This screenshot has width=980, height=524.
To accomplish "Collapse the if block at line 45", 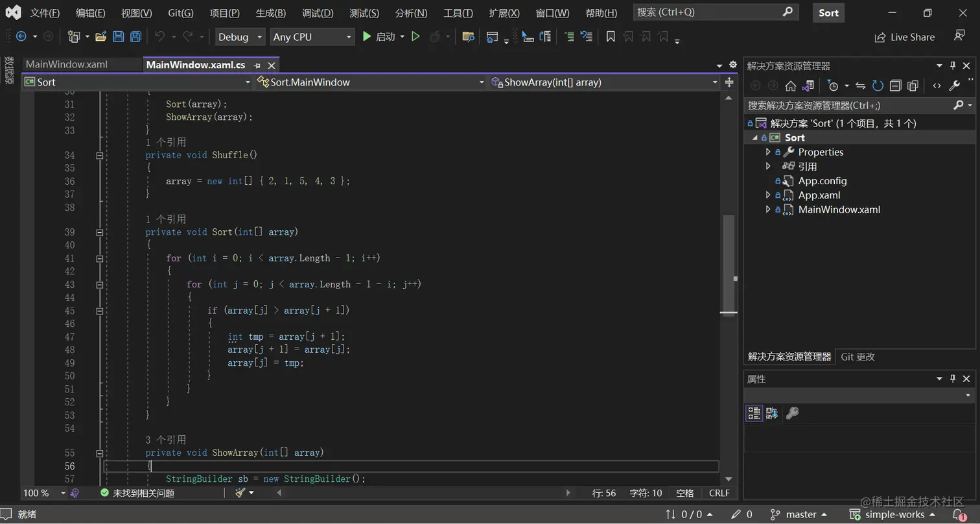I will tap(99, 311).
